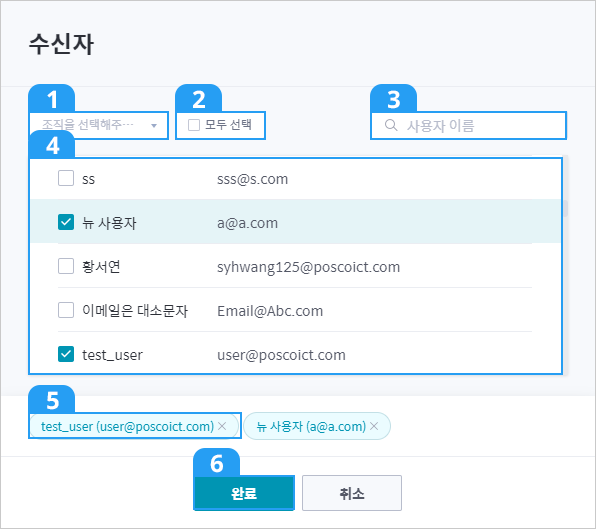Toggle the 모두 선택 checkbox
This screenshot has width=596, height=529.
tap(194, 125)
